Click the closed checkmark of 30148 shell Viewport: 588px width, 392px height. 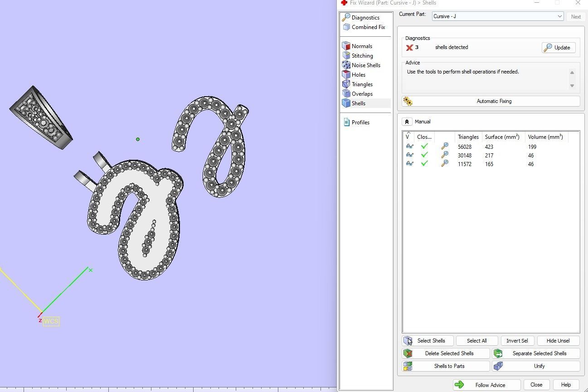point(424,155)
